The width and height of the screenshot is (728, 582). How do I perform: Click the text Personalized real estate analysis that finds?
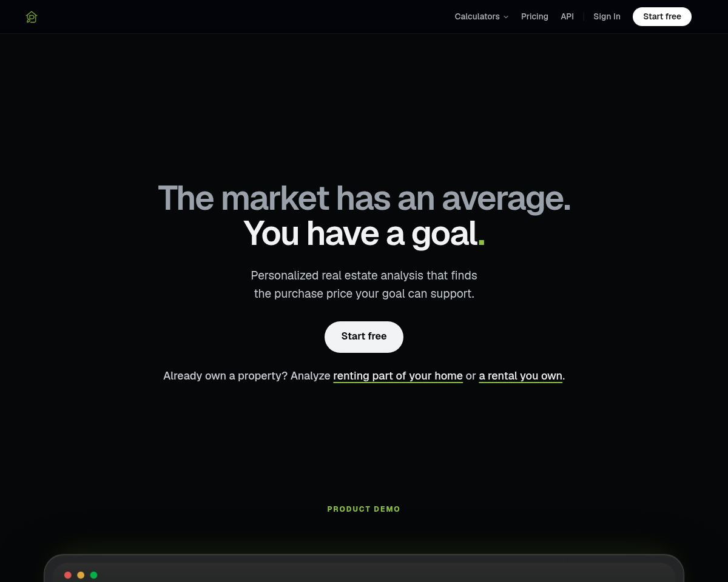[364, 276]
